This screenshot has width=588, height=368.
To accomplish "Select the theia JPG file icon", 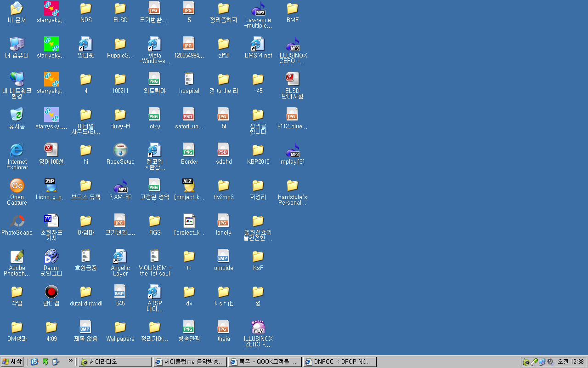I will click(224, 328).
